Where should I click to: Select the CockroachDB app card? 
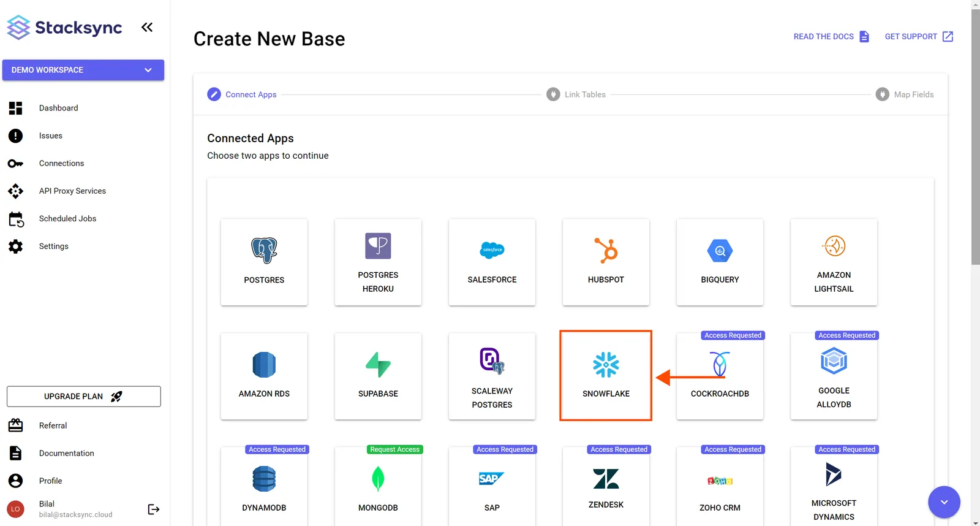pos(720,376)
